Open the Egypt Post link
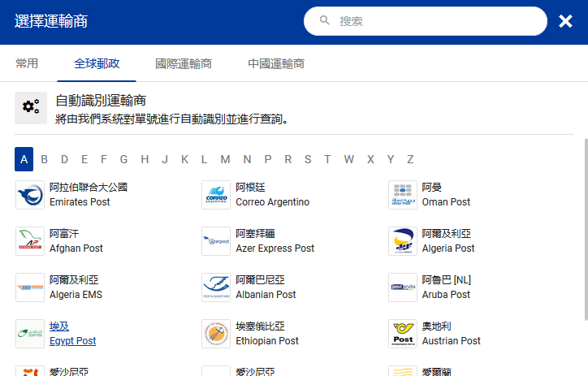The width and height of the screenshot is (588, 376). coord(73,341)
